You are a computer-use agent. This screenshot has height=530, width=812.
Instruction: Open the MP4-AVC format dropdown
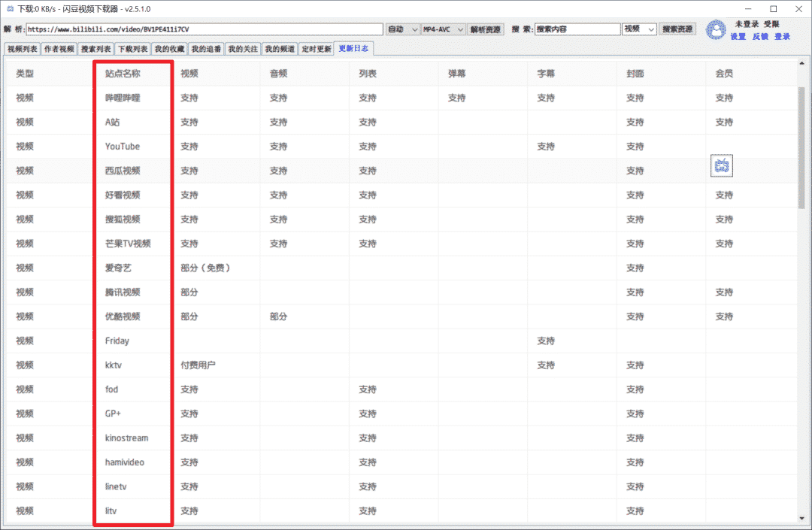(x=443, y=29)
